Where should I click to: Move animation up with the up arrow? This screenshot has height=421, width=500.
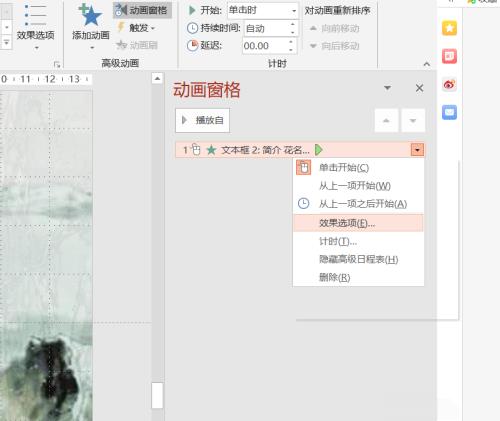(x=386, y=120)
